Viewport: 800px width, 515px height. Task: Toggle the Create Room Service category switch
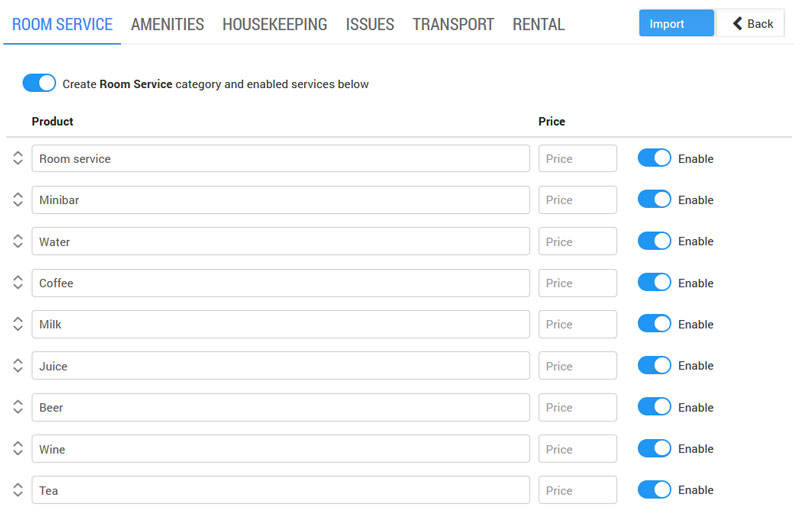(x=39, y=84)
